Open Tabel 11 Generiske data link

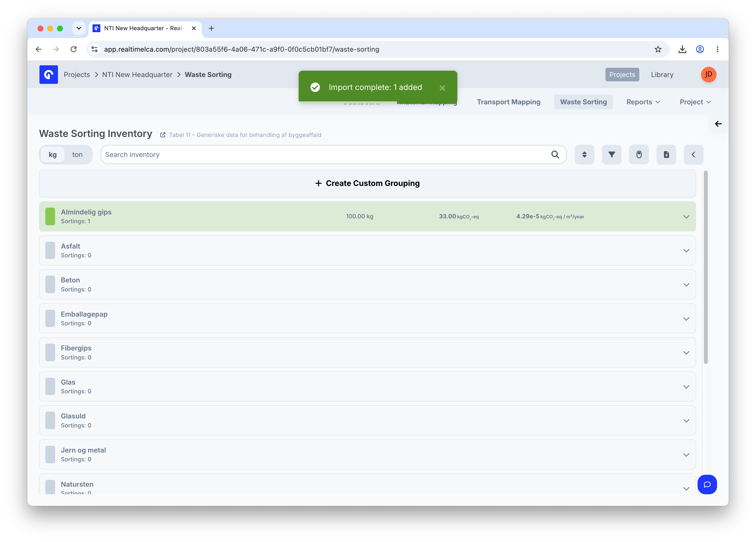[245, 135]
